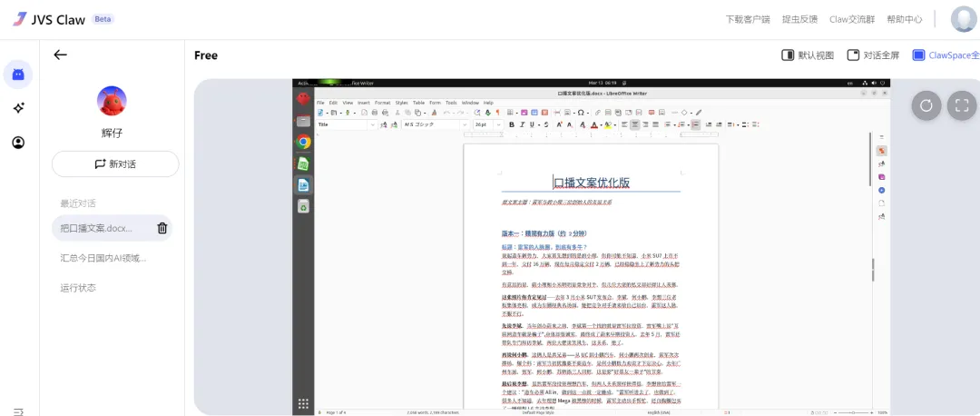This screenshot has height=416, width=980.
Task: Open the File menu in Writer
Action: pos(320,103)
